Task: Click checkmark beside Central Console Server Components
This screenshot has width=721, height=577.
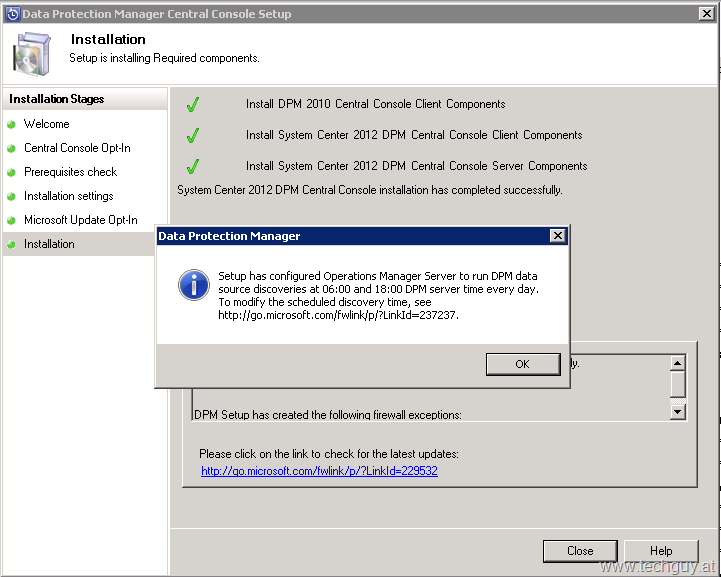Action: pyautogui.click(x=193, y=166)
